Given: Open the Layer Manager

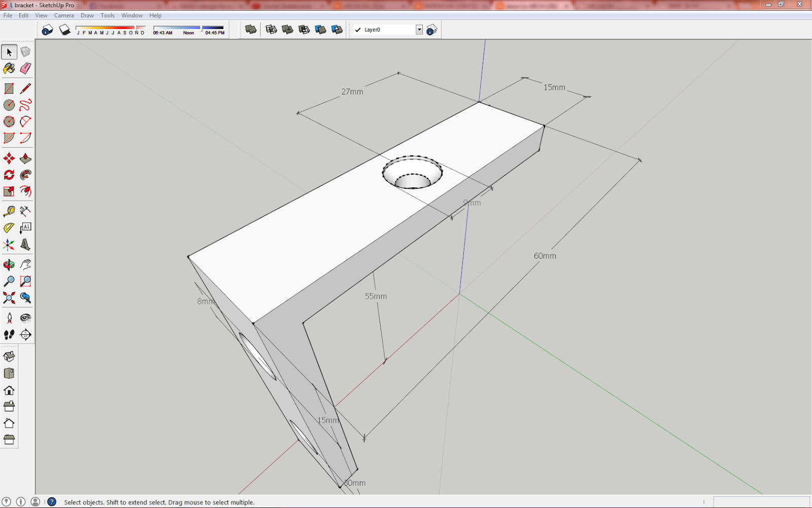Looking at the screenshot, I should pyautogui.click(x=432, y=29).
